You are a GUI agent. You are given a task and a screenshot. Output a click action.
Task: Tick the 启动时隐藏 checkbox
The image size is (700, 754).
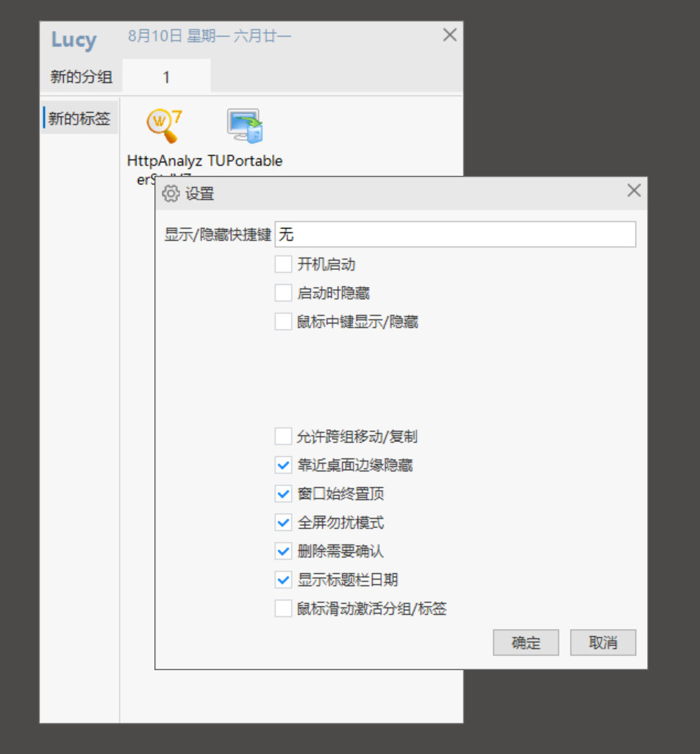283,293
